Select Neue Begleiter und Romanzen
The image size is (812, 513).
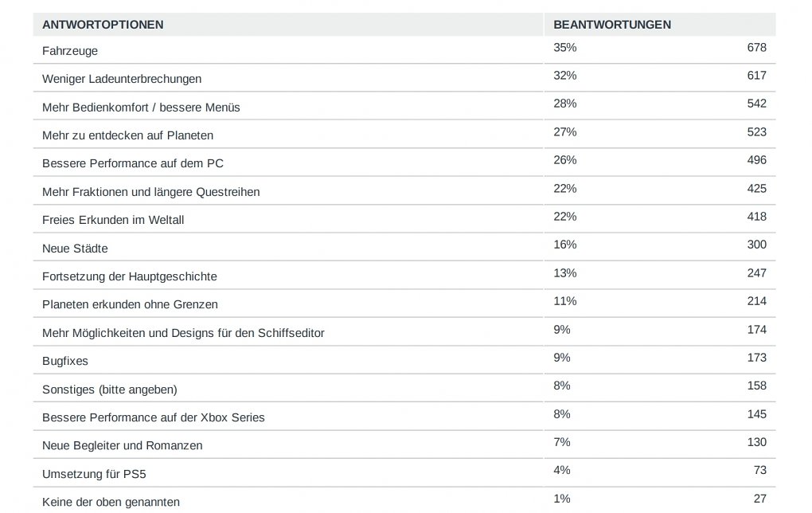[x=123, y=445]
